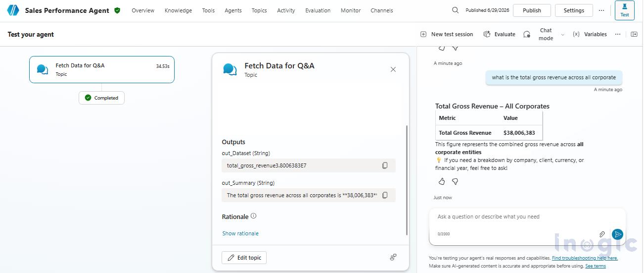Click the topic details panel scrollbar
This screenshot has height=273, width=644.
[407, 179]
